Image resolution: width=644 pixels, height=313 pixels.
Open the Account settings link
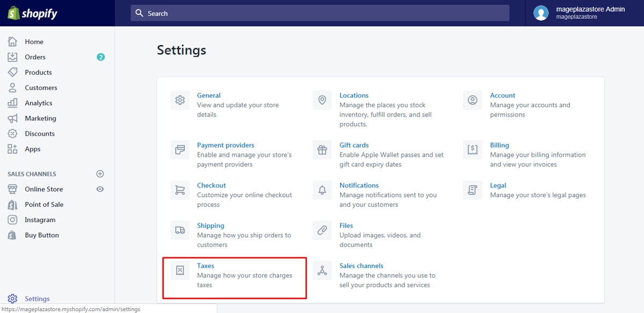(x=502, y=95)
